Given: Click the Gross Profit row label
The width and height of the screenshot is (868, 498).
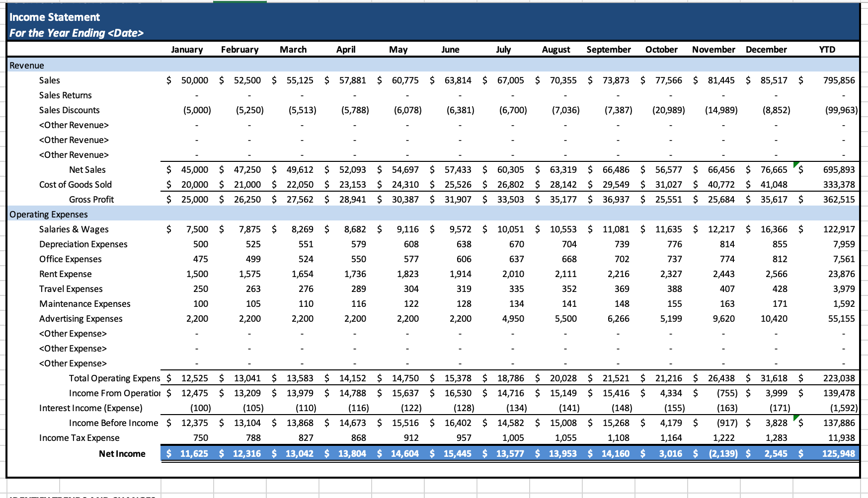Looking at the screenshot, I should point(91,199).
